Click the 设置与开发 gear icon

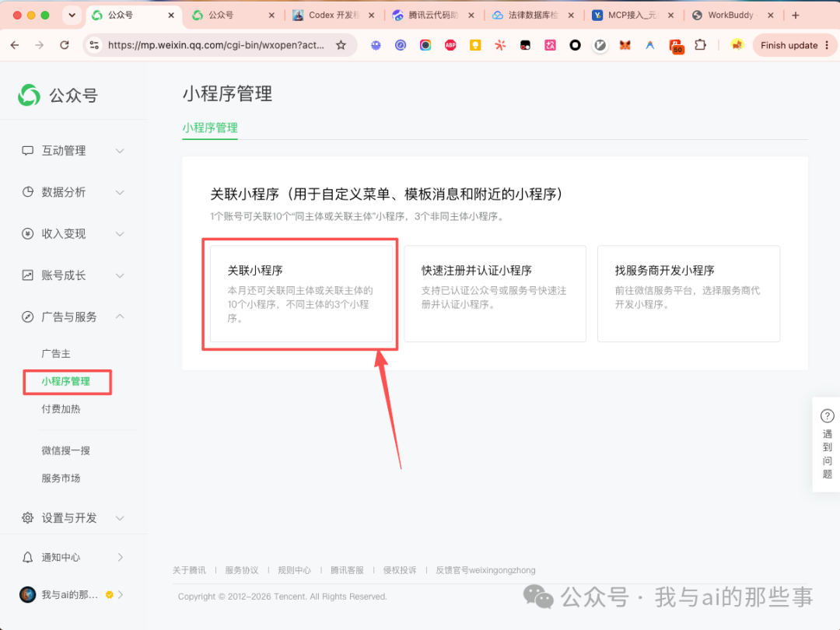point(27,517)
